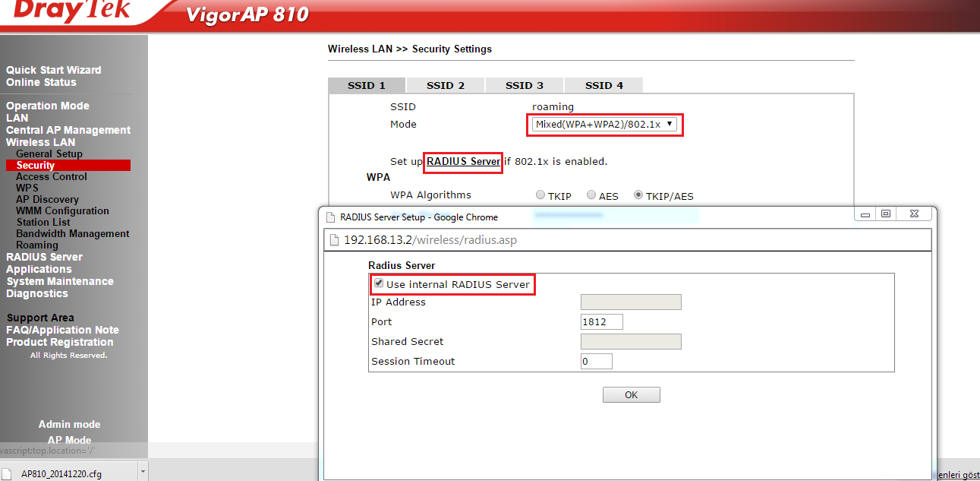Click the DrayTek logo

click(72, 11)
